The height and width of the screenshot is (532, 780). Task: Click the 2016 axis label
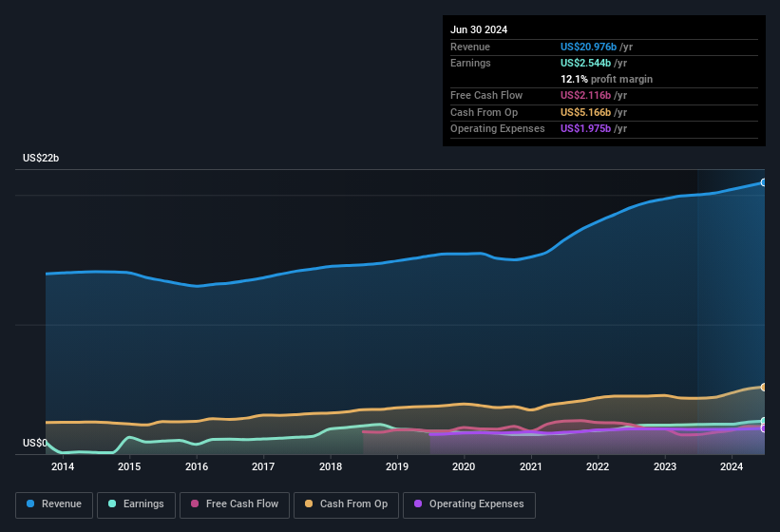(197, 466)
